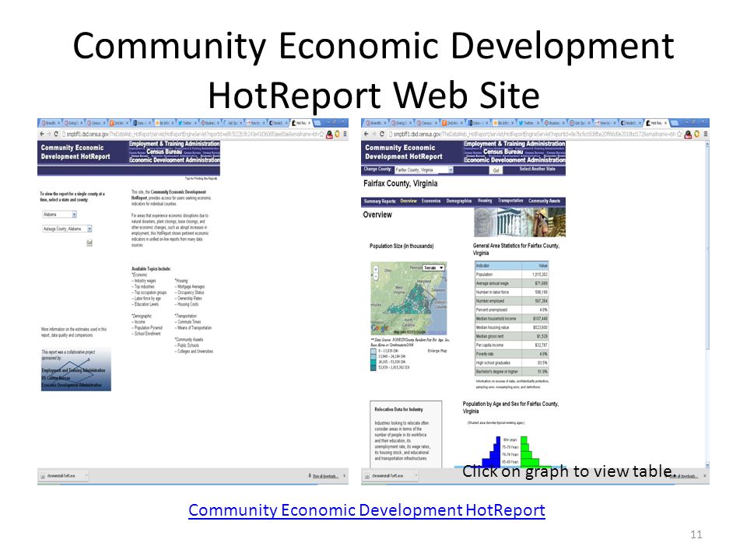
Task: Open the slide's Community Economic Development HotReport hyperlink
Action: [x=366, y=510]
